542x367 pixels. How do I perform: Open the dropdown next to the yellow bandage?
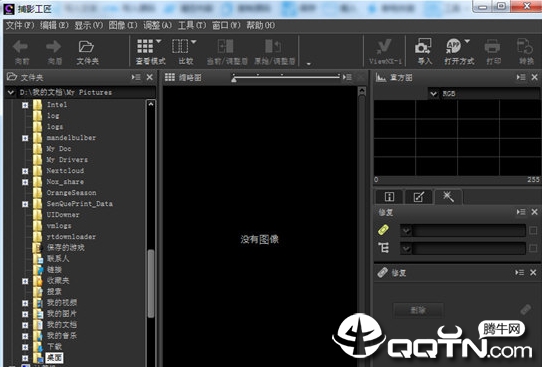(406, 230)
